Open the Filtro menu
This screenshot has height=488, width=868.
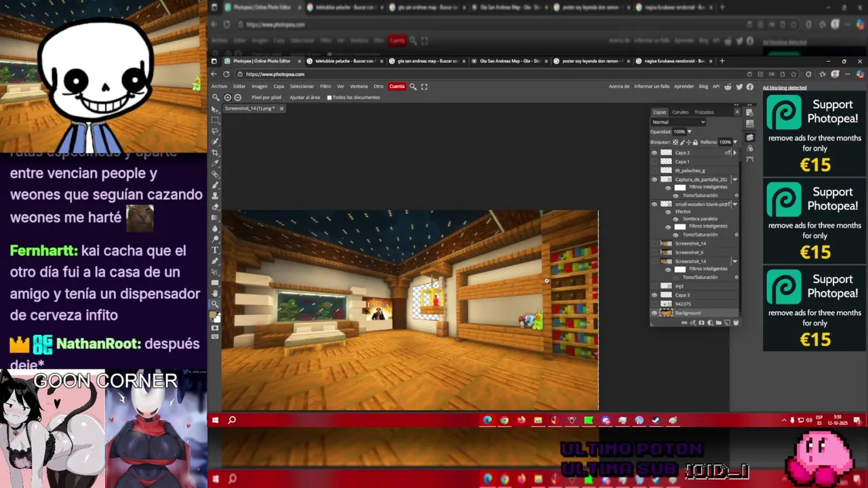(x=325, y=87)
